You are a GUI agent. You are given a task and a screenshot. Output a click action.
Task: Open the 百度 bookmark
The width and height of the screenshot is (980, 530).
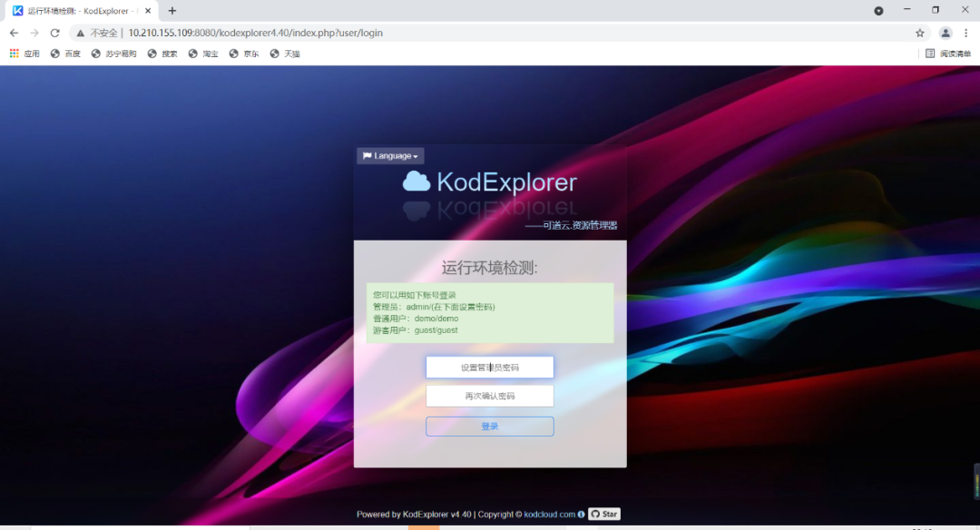[65, 54]
